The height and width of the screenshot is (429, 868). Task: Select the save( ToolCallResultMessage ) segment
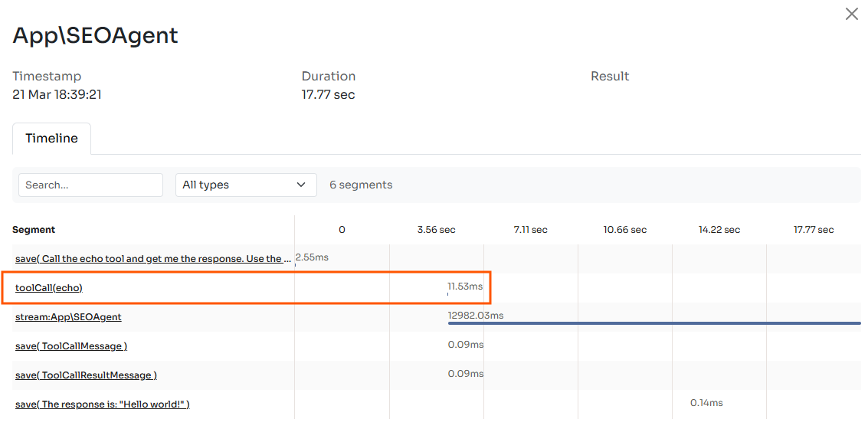[86, 375]
